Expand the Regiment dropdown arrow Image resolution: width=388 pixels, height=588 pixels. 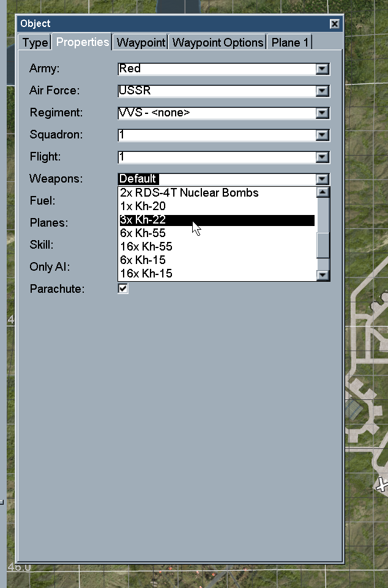pos(322,113)
